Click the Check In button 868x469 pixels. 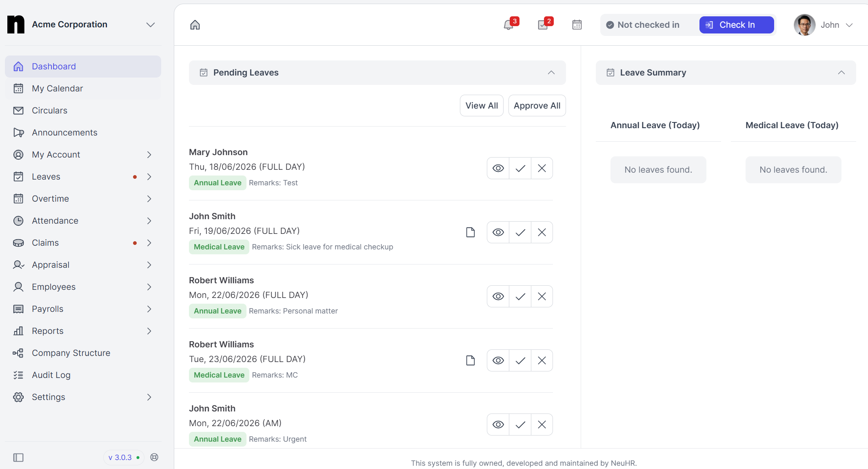(x=737, y=25)
